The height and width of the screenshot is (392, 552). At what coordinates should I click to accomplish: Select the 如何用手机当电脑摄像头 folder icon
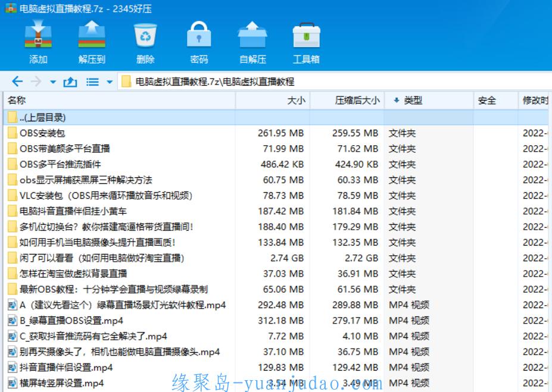click(x=13, y=242)
